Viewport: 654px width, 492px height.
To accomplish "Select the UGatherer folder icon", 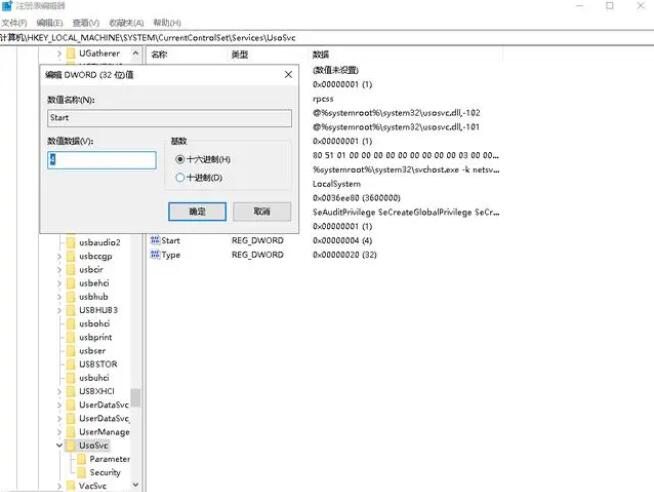I will (x=71, y=53).
